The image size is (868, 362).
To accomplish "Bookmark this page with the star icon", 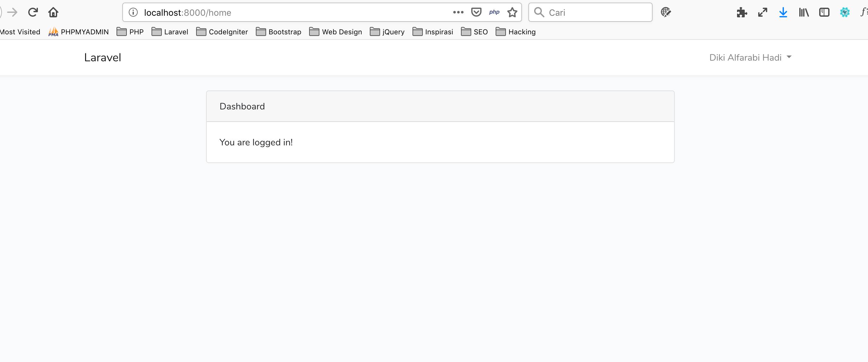I will click(512, 12).
